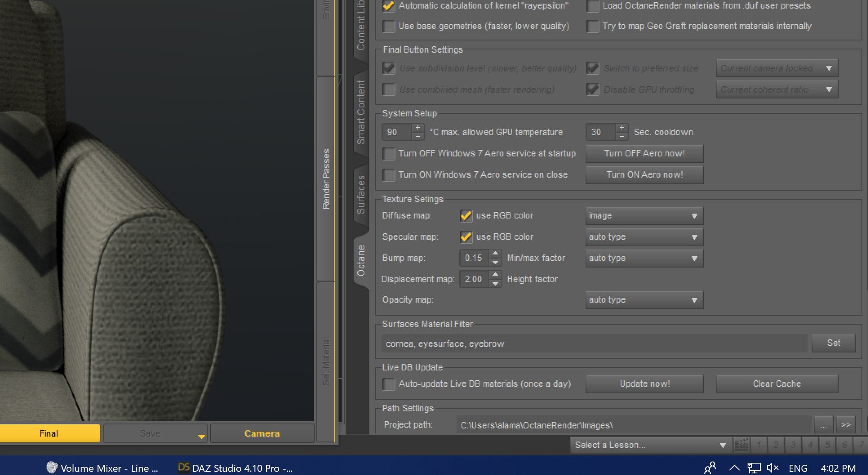Viewport: 868px width, 475px height.
Task: Click the muted speaker tray icon
Action: 773,468
